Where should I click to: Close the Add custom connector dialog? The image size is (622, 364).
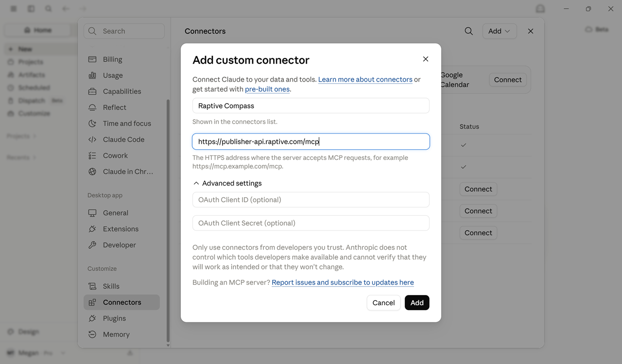pyautogui.click(x=426, y=59)
